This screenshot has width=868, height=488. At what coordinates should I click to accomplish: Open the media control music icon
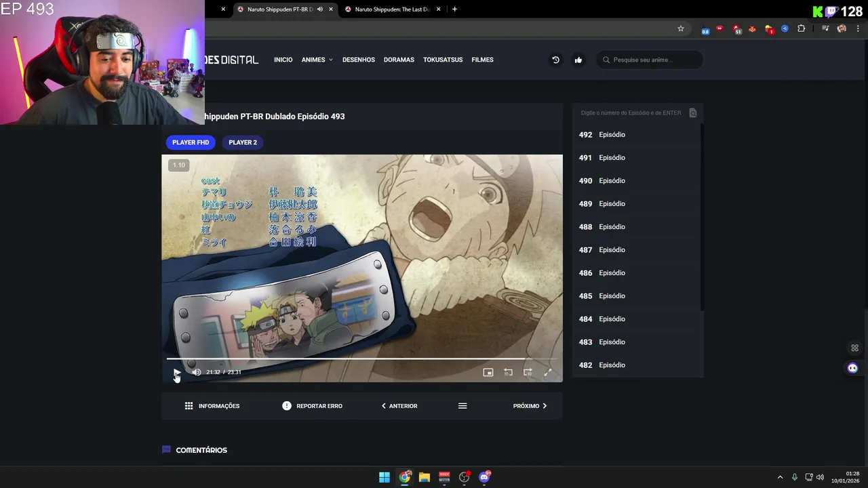click(x=825, y=28)
